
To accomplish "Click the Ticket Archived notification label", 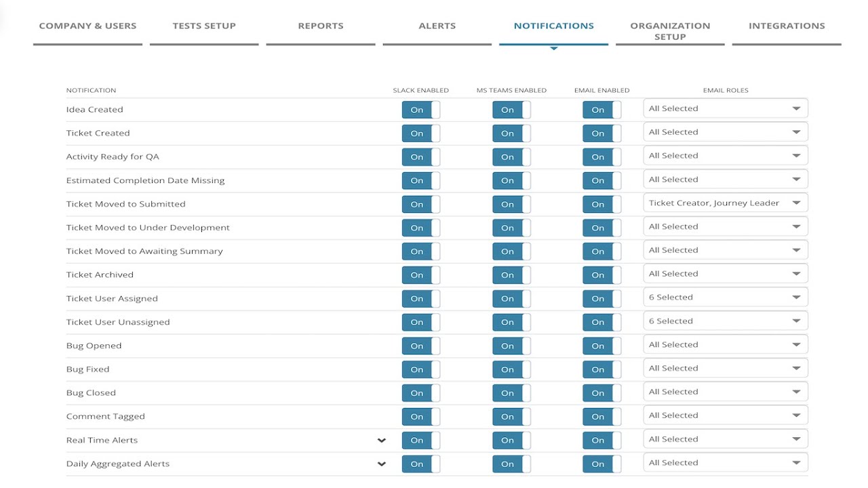I will pyautogui.click(x=100, y=275).
